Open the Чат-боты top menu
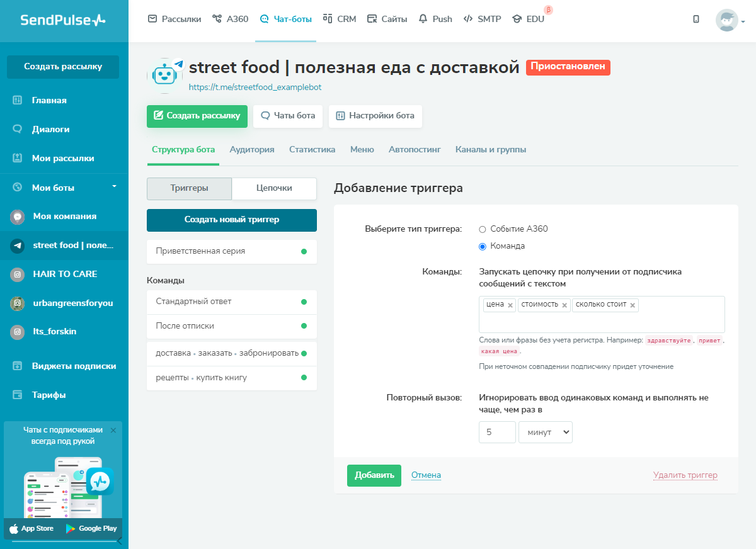The height and width of the screenshot is (549, 756). pyautogui.click(x=285, y=19)
